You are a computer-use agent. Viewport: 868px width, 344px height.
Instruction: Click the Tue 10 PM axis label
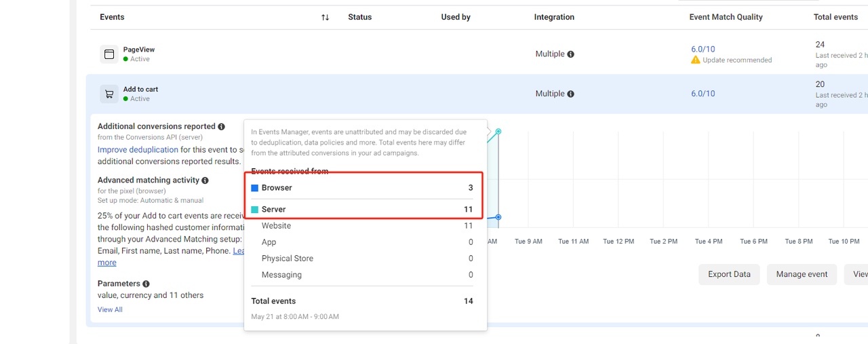[844, 242]
